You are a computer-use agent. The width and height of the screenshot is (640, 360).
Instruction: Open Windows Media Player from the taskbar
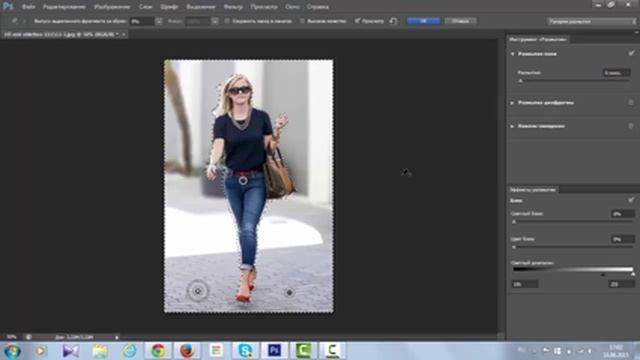(x=40, y=351)
